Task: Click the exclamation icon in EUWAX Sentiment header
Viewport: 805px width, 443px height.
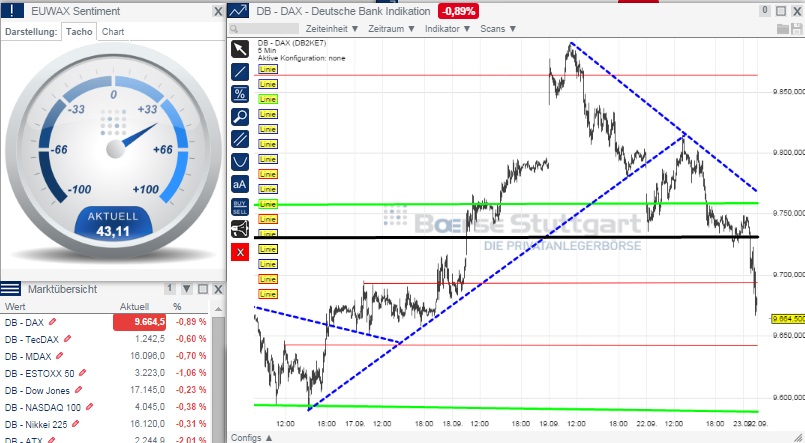Action: [12, 11]
